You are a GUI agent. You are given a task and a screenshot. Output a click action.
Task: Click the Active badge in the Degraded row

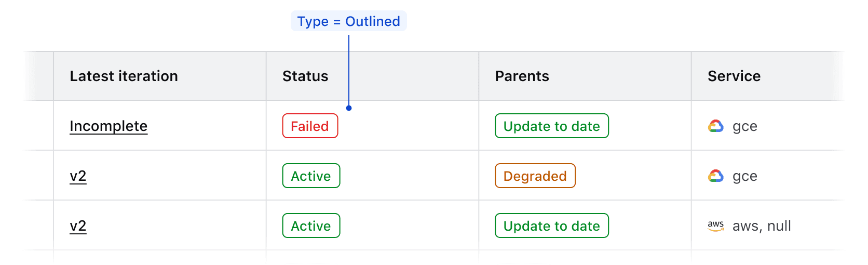[311, 176]
